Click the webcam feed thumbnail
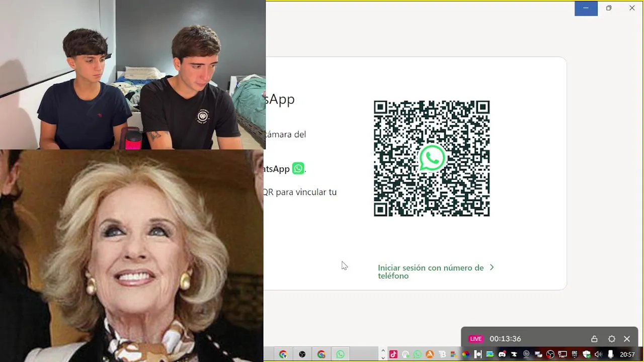This screenshot has width=644, height=362. pyautogui.click(x=133, y=74)
